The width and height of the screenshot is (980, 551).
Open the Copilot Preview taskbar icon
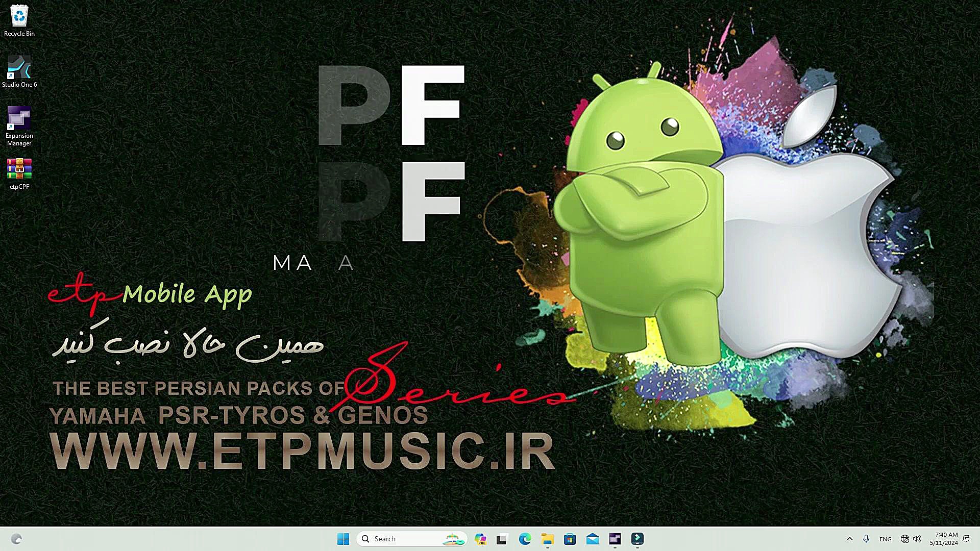480,539
